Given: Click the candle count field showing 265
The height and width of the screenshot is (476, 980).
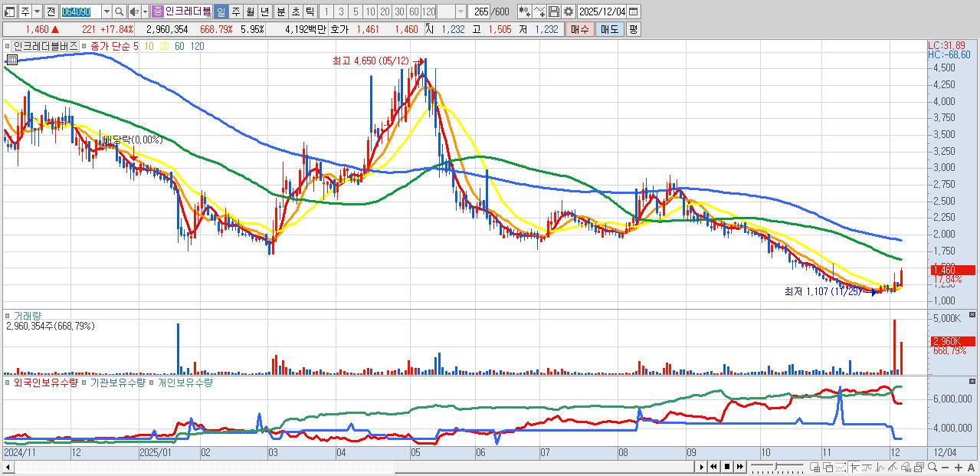Looking at the screenshot, I should tap(480, 11).
